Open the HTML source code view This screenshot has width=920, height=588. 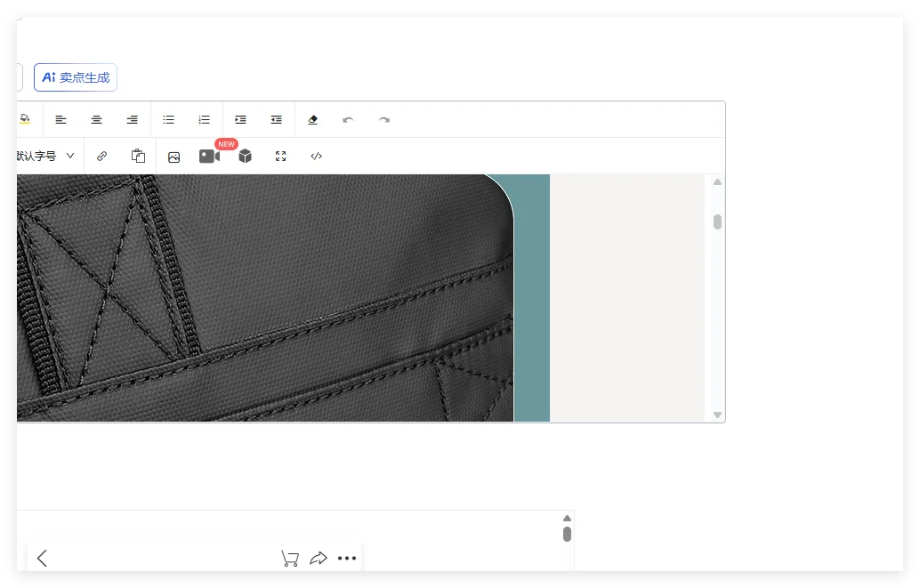pyautogui.click(x=316, y=156)
